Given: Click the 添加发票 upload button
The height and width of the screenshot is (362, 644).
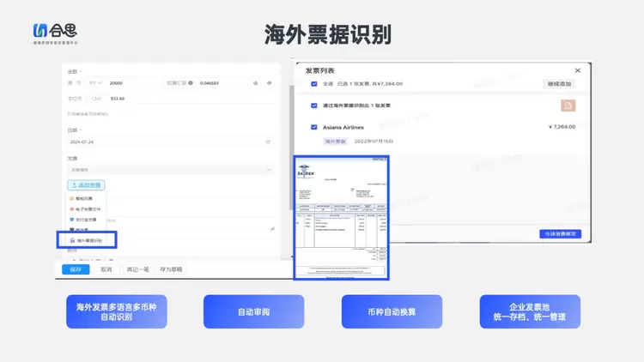Looking at the screenshot, I should point(85,185).
